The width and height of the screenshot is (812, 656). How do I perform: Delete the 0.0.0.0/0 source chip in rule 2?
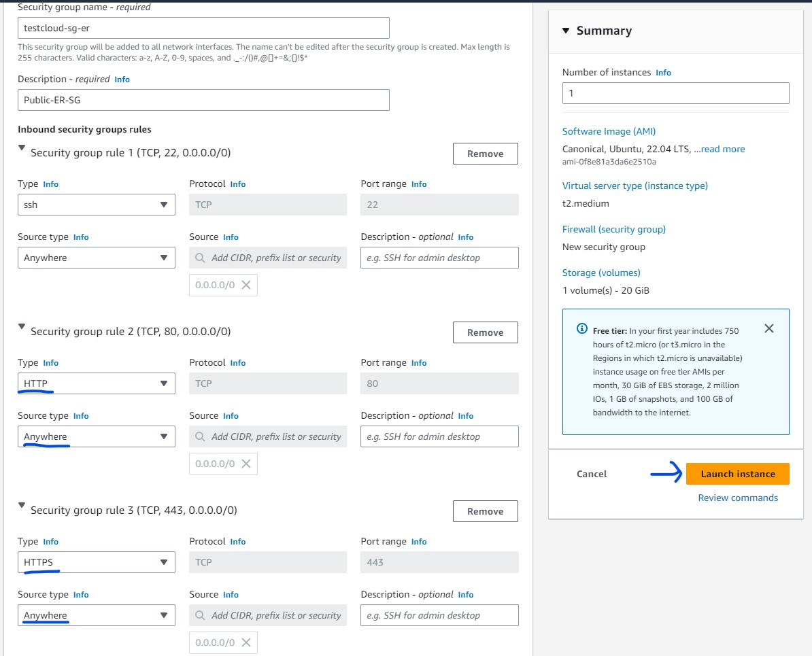[x=246, y=464]
